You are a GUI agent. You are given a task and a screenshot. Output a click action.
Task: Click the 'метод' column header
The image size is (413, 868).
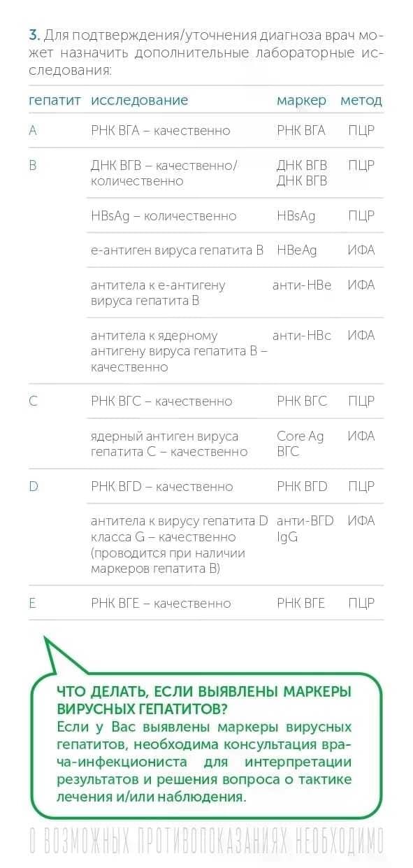(x=361, y=100)
